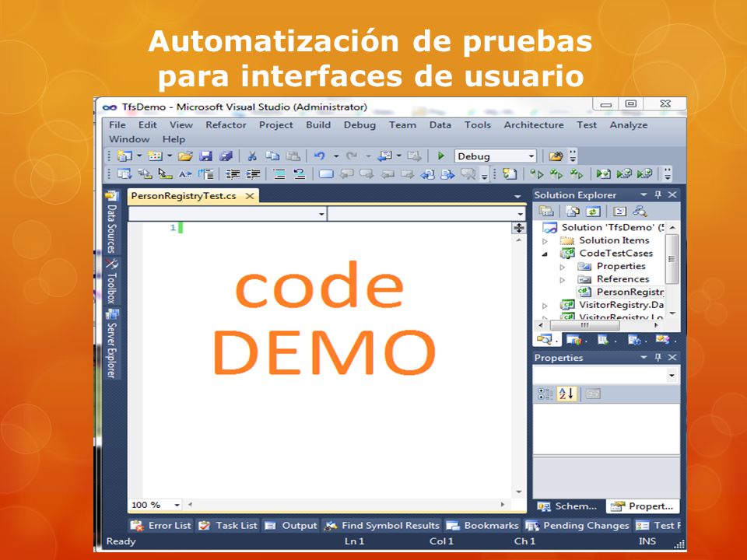The width and height of the screenshot is (747, 560).
Task: Open the Error List tab
Action: pyautogui.click(x=161, y=526)
